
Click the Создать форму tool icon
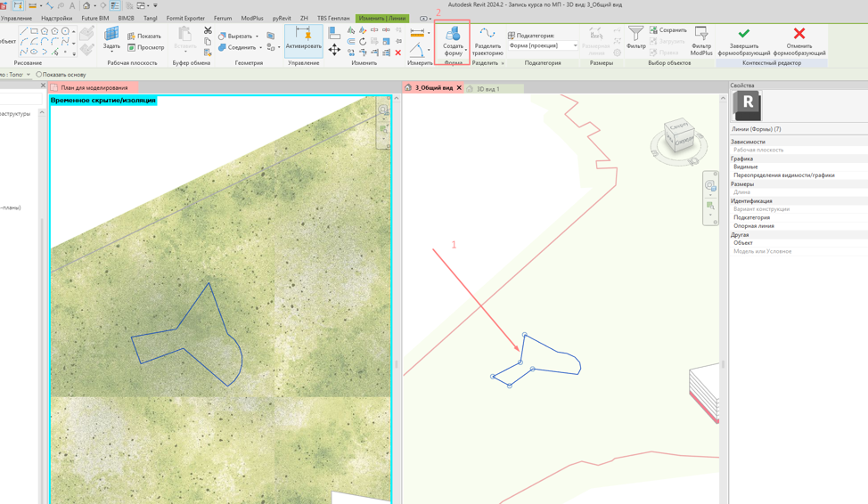453,33
